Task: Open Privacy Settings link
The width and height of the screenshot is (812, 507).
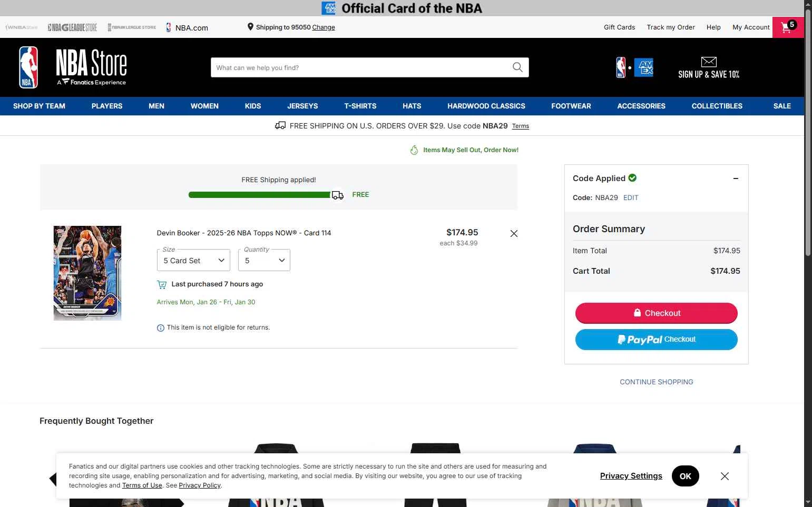Action: click(631, 476)
